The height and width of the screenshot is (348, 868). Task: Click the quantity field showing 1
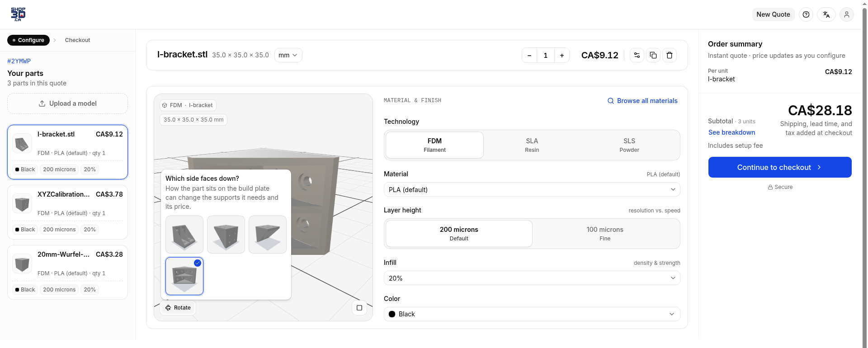click(546, 55)
